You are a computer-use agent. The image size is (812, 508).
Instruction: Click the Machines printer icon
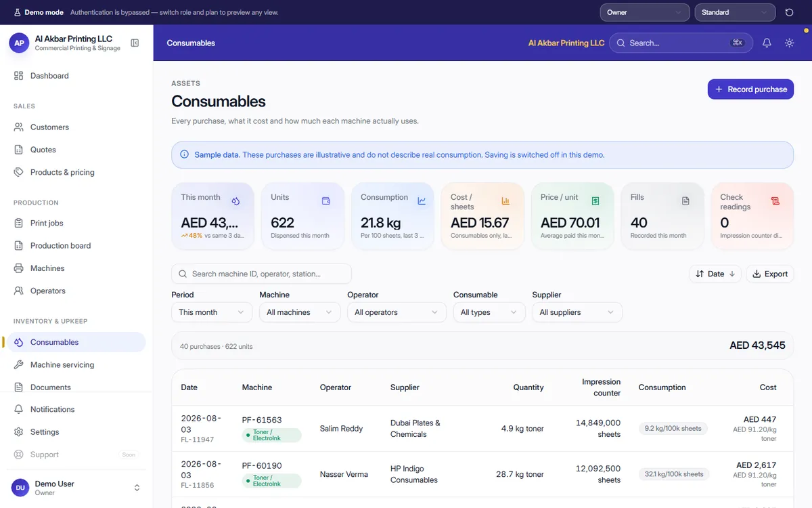(19, 268)
